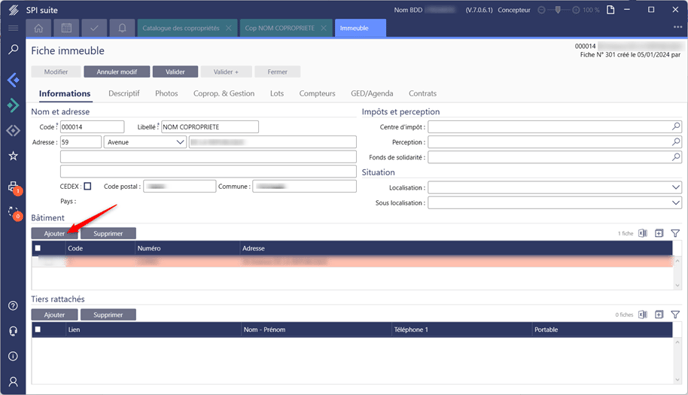The height and width of the screenshot is (395, 688).
Task: Click Supprimer in Tiers rattachés section
Action: click(108, 315)
